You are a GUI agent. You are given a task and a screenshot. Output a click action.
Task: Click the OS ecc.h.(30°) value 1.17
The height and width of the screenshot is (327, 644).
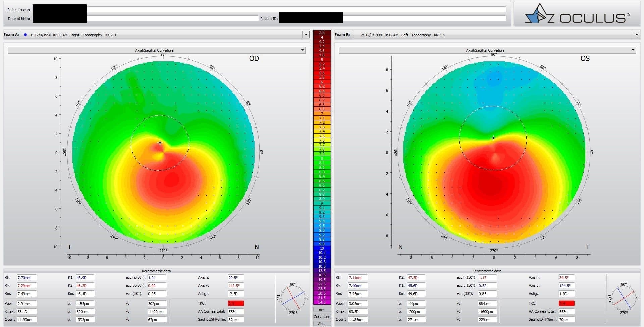488,277
